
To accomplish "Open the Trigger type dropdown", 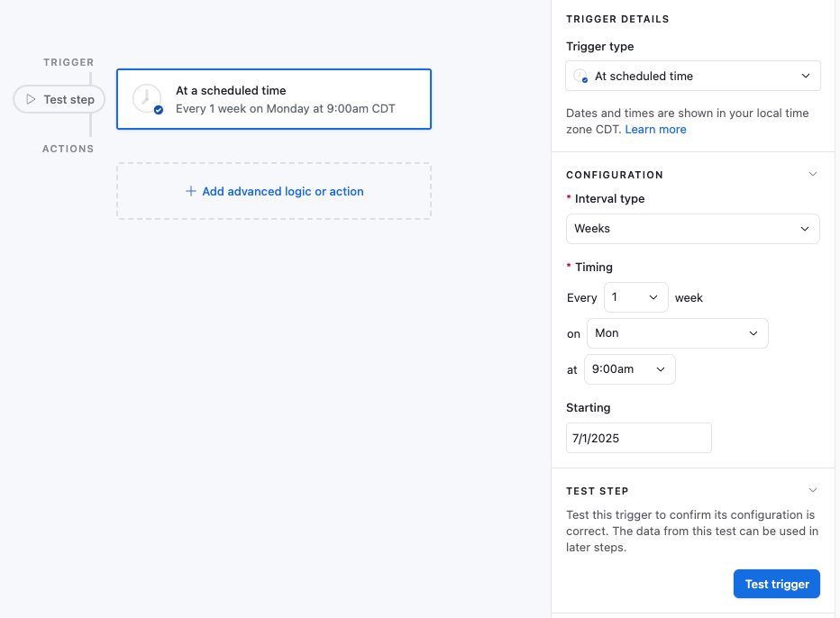I will pyautogui.click(x=692, y=77).
